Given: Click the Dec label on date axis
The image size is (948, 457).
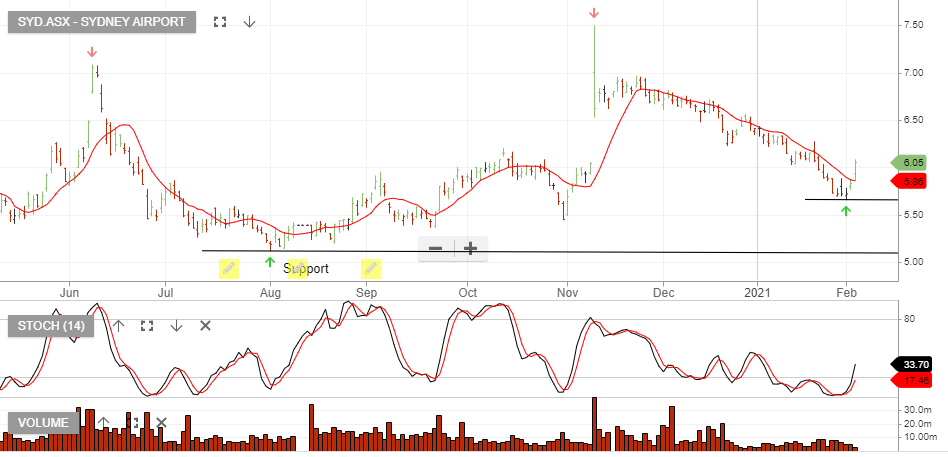Looking at the screenshot, I should point(663,293).
